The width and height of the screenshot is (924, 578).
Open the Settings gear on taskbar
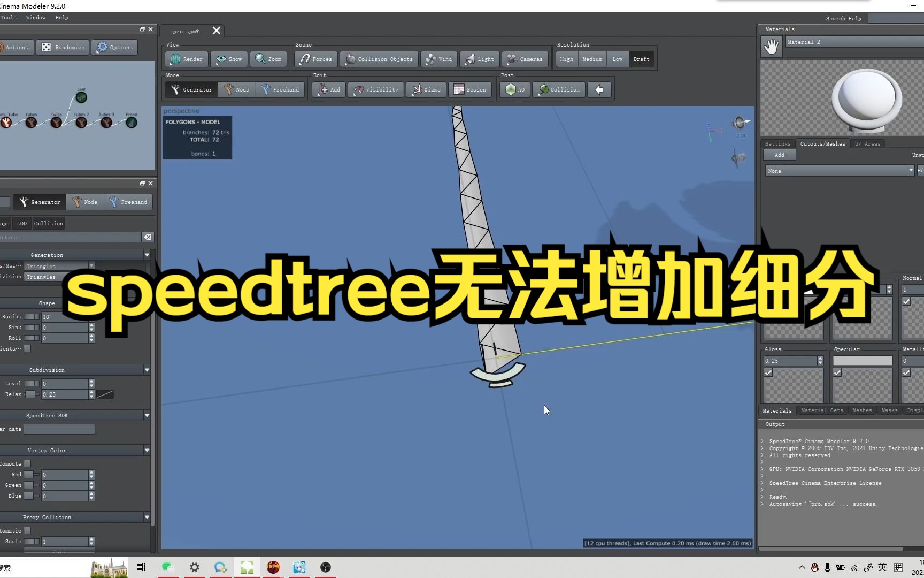(x=195, y=567)
